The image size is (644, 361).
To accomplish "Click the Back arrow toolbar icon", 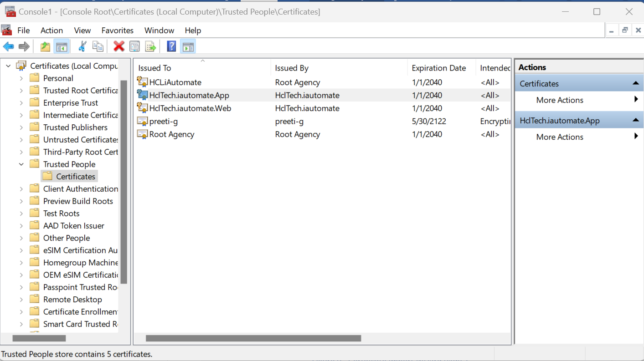I will pos(8,46).
